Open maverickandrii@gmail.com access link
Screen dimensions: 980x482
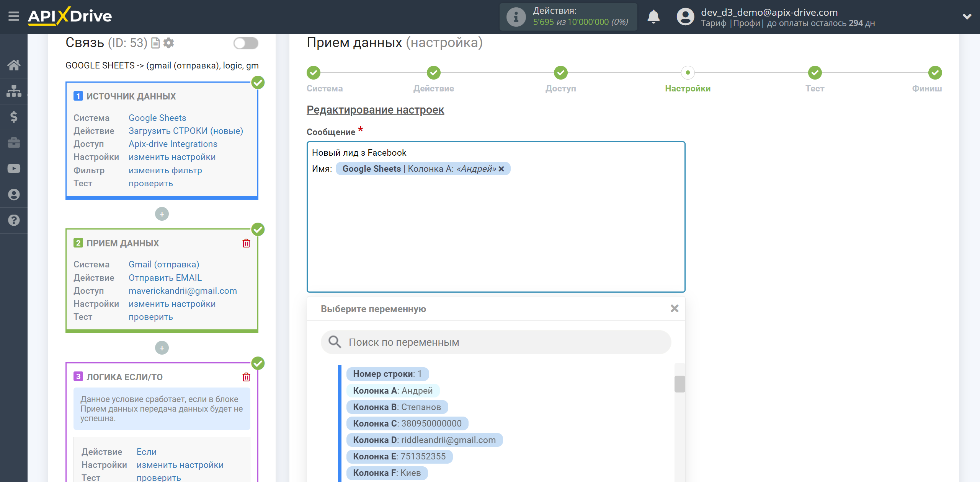coord(183,291)
